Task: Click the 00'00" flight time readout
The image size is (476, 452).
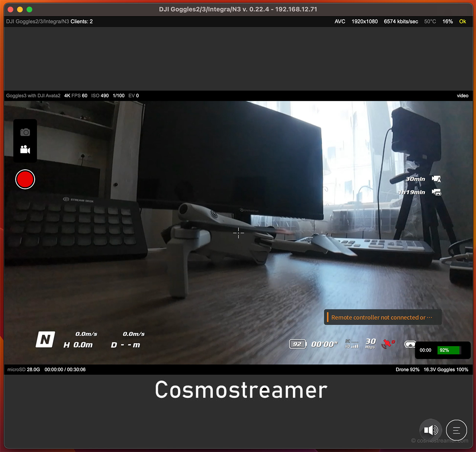Action: [325, 344]
